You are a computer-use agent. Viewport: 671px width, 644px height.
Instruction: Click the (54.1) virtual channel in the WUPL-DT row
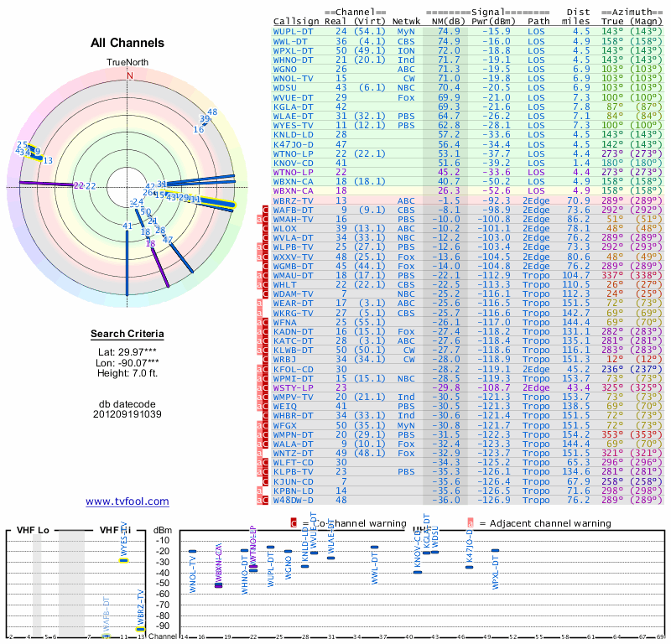pos(370,32)
